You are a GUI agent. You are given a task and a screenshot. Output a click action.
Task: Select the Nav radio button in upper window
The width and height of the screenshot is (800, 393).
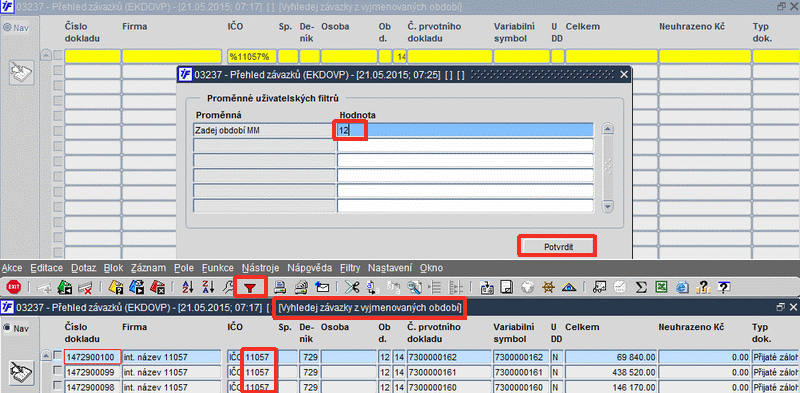[7, 28]
